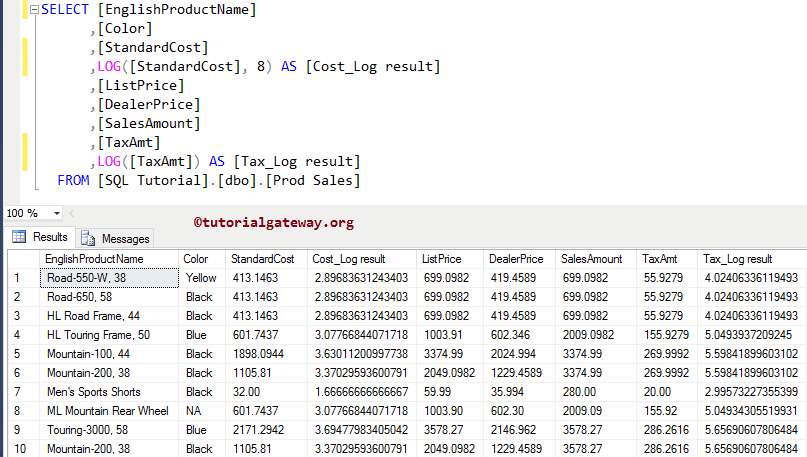Image resolution: width=807 pixels, height=457 pixels.
Task: Click the Tax_Log value 5.0493937209245
Action: point(752,335)
